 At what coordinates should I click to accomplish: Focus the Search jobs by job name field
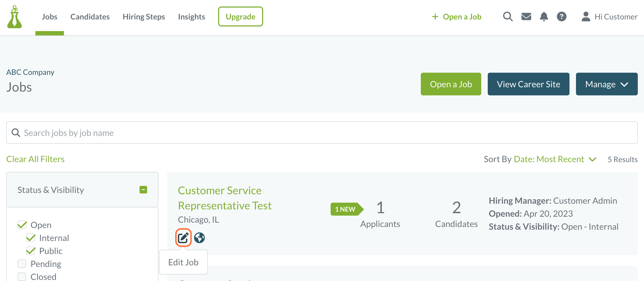click(322, 133)
